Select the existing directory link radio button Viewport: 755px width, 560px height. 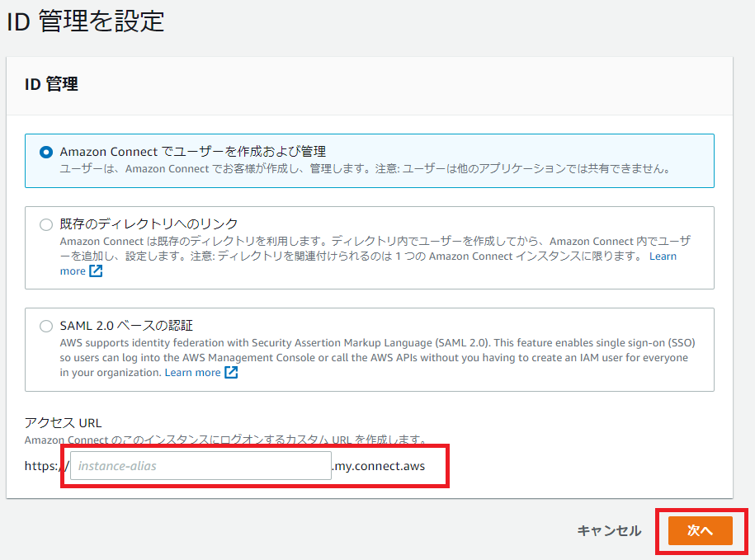(46, 224)
